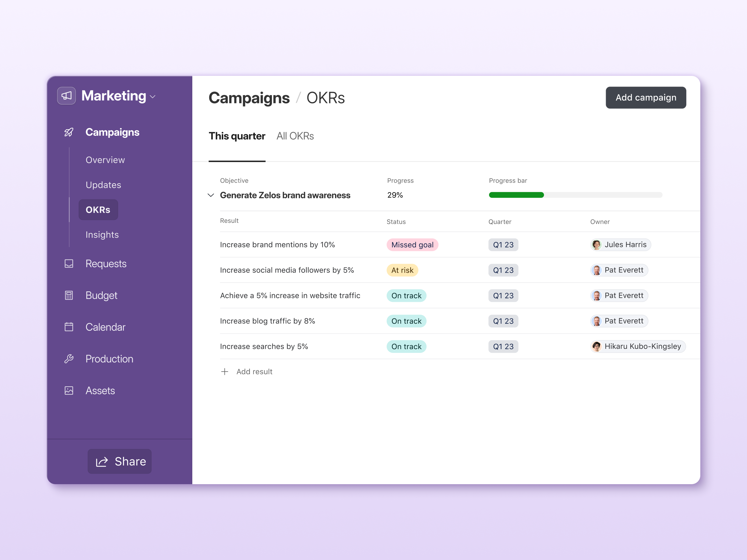This screenshot has height=560, width=747.
Task: Click the Hikaru Kubo-Kingsley owner chip
Action: tap(638, 346)
